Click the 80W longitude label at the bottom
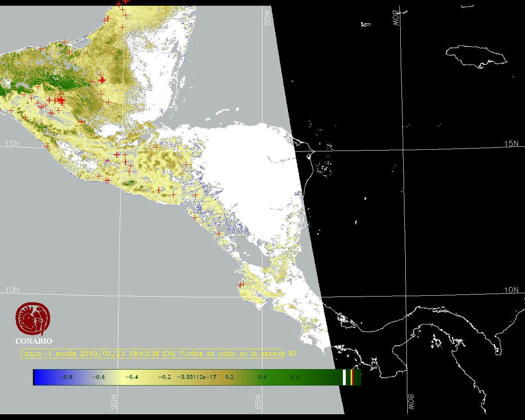The height and width of the screenshot is (420, 525). 411,403
